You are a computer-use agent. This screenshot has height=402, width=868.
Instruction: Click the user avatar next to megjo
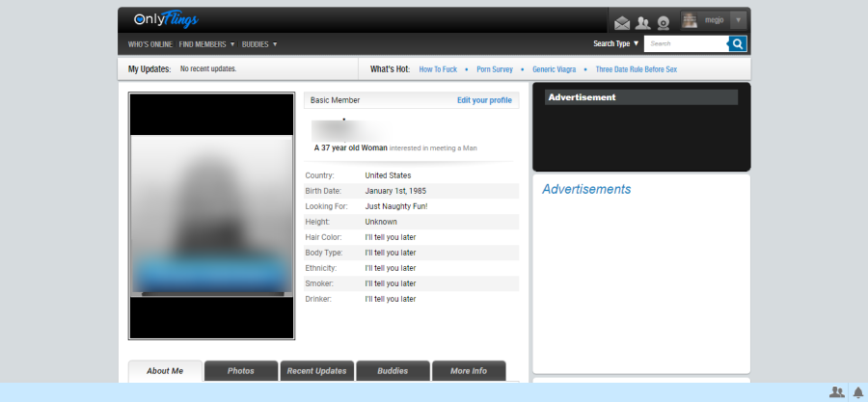pos(690,19)
